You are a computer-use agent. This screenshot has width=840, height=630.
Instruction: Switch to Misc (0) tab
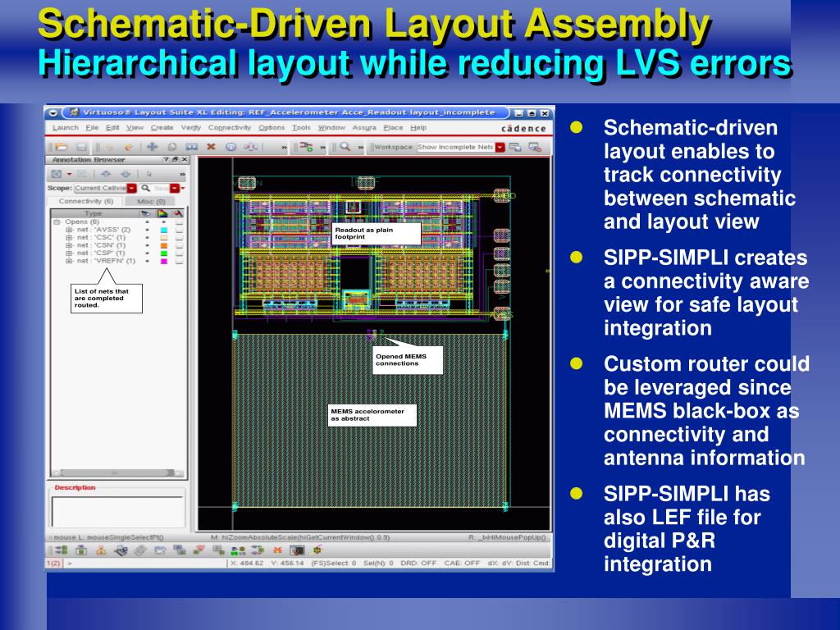[x=152, y=202]
